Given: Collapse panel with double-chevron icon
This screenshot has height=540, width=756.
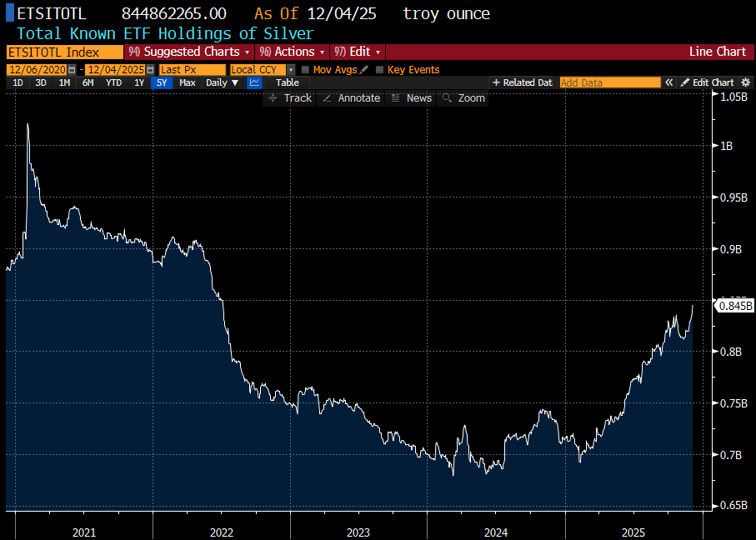Looking at the screenshot, I should [x=668, y=82].
